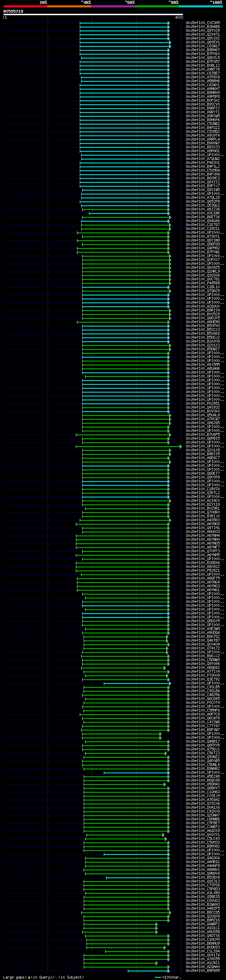Open hit UniRef100_A9NKH7
226x980 pixels.
[x=203, y=89]
